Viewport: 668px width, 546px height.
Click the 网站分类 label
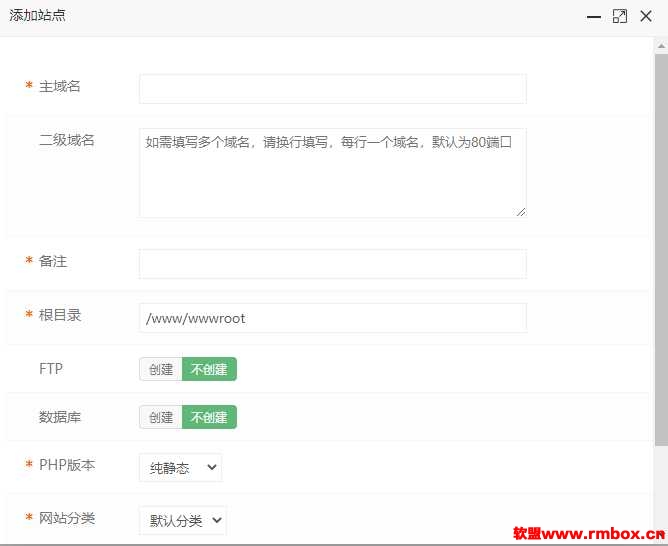(x=67, y=518)
